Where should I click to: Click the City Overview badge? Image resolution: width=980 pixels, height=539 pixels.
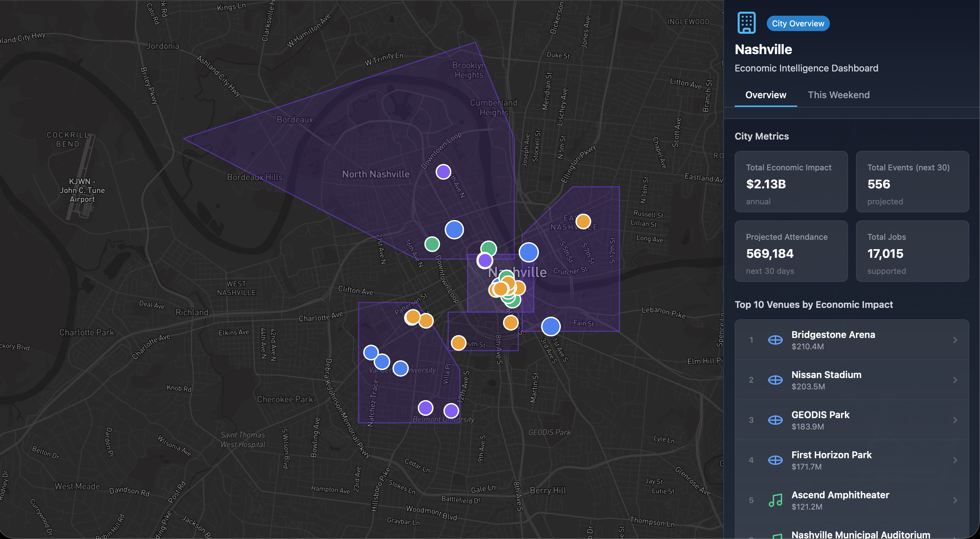tap(798, 23)
